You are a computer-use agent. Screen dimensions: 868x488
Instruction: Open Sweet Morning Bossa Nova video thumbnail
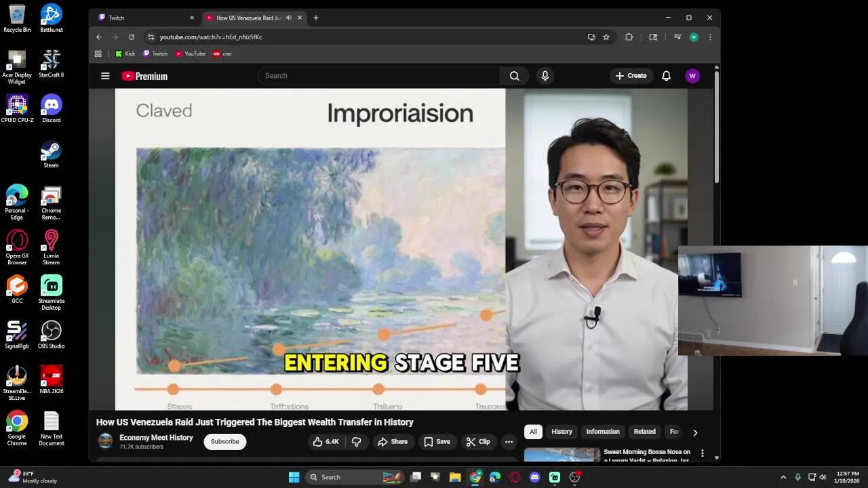562,455
